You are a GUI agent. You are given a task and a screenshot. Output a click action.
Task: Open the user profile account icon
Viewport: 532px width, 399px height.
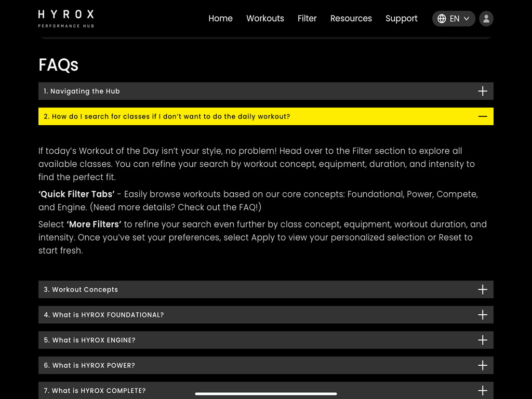[486, 19]
